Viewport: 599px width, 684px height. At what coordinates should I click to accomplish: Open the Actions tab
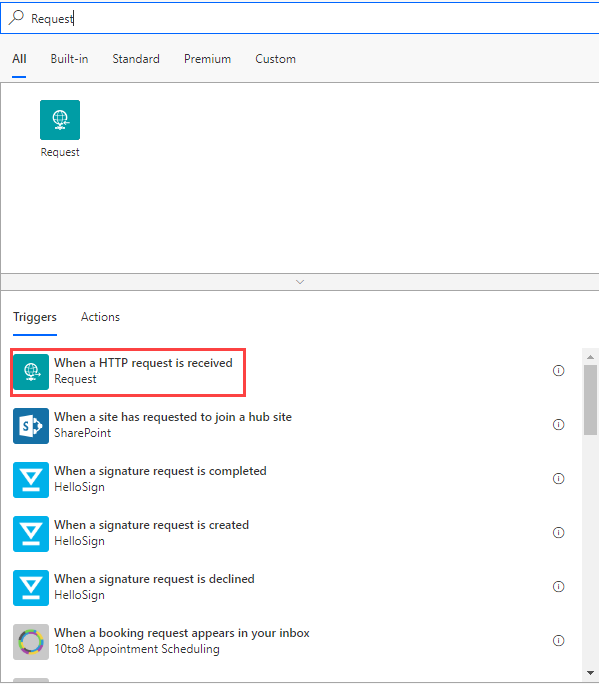[x=100, y=317]
